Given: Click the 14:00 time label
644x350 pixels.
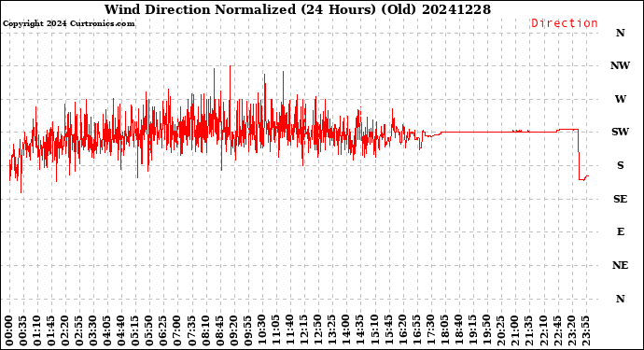Looking at the screenshot, I should pos(346,330).
